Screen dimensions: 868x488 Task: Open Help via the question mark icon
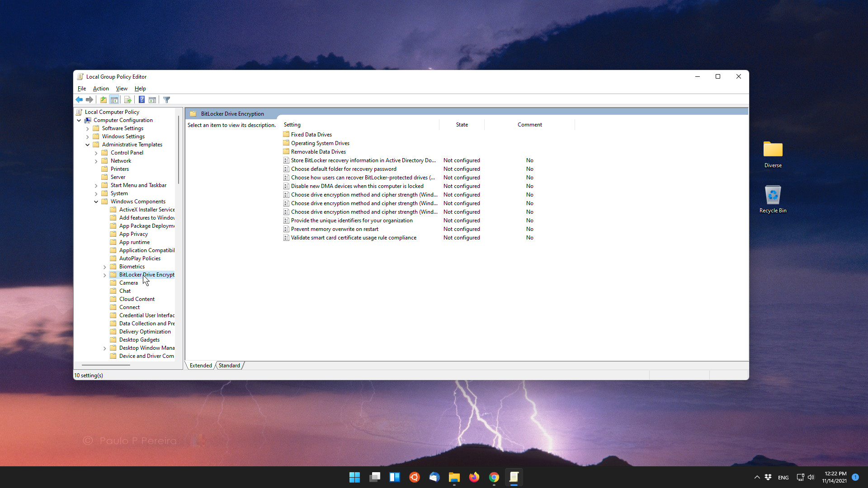pos(142,100)
